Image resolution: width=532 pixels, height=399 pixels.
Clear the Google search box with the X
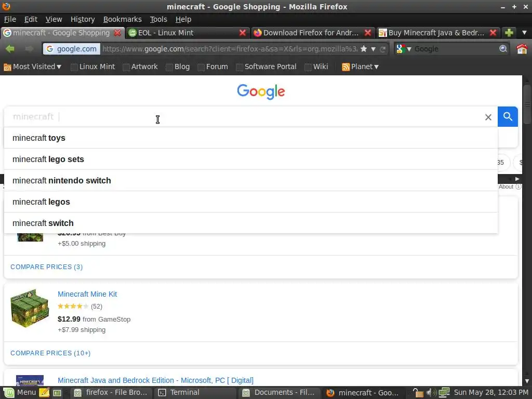[x=488, y=117]
